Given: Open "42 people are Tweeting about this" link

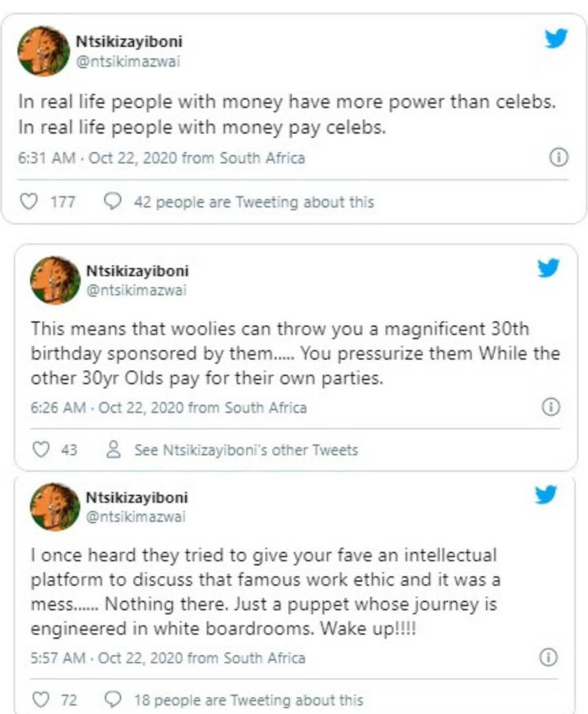Looking at the screenshot, I should click(x=254, y=202).
